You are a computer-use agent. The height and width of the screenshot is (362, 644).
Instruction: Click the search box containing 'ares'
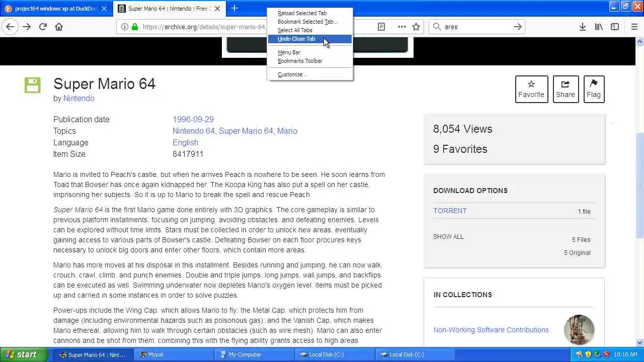click(477, 27)
